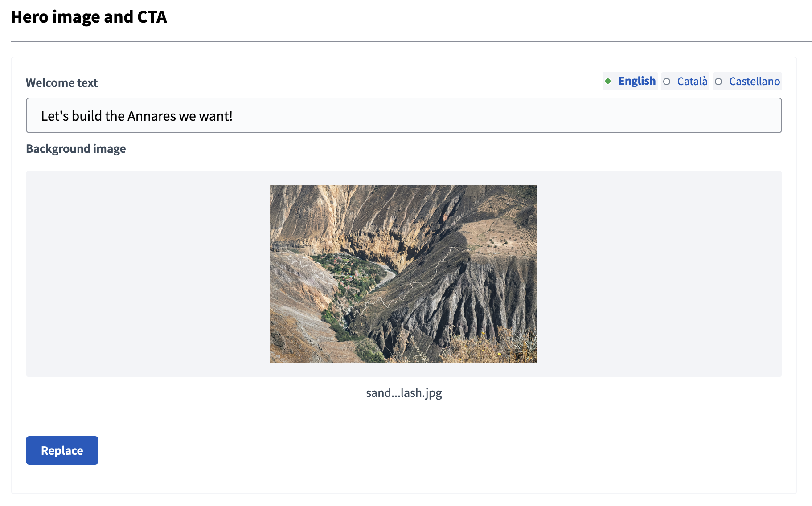Viewport: 812px width, 506px height.
Task: Switch to the Català translation
Action: click(x=692, y=81)
